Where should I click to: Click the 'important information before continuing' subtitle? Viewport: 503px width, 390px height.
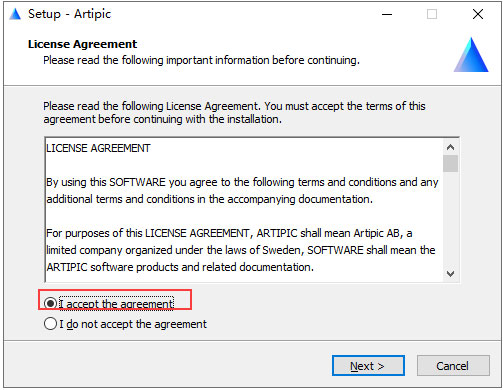click(x=202, y=60)
